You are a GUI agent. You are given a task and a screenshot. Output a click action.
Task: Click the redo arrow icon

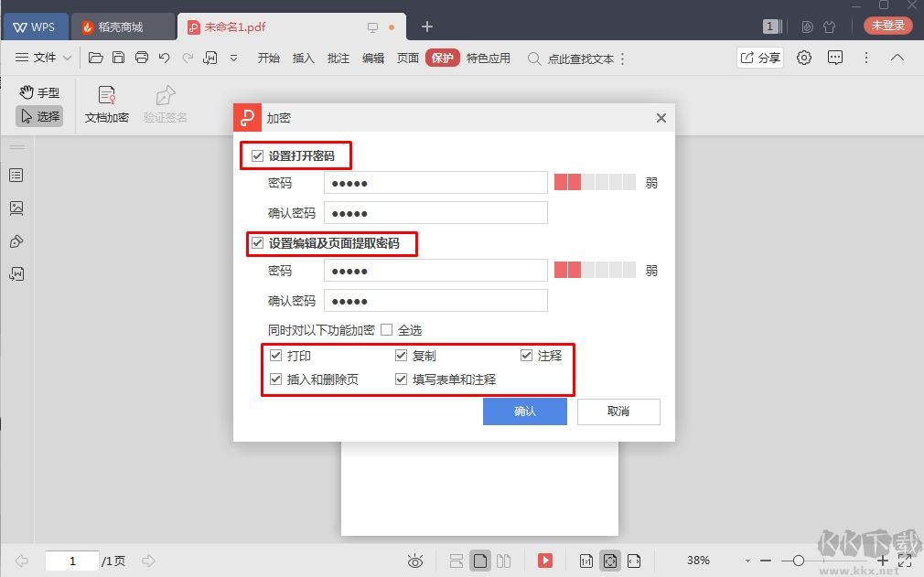coord(188,58)
